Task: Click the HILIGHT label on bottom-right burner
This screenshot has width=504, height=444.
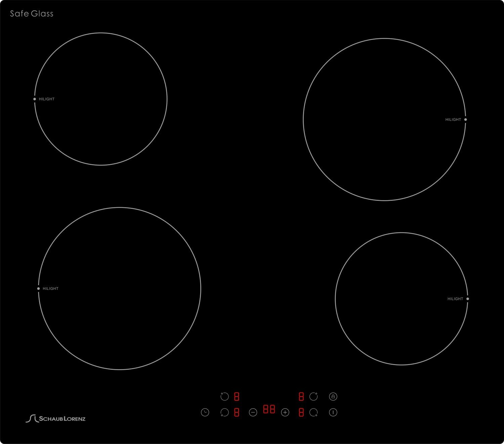Action: pos(455,299)
